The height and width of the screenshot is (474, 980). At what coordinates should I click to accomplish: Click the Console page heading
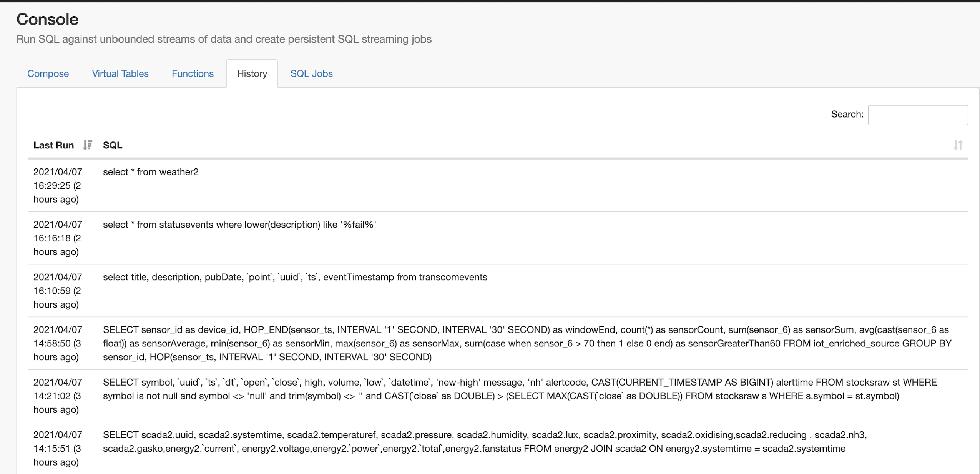click(47, 19)
